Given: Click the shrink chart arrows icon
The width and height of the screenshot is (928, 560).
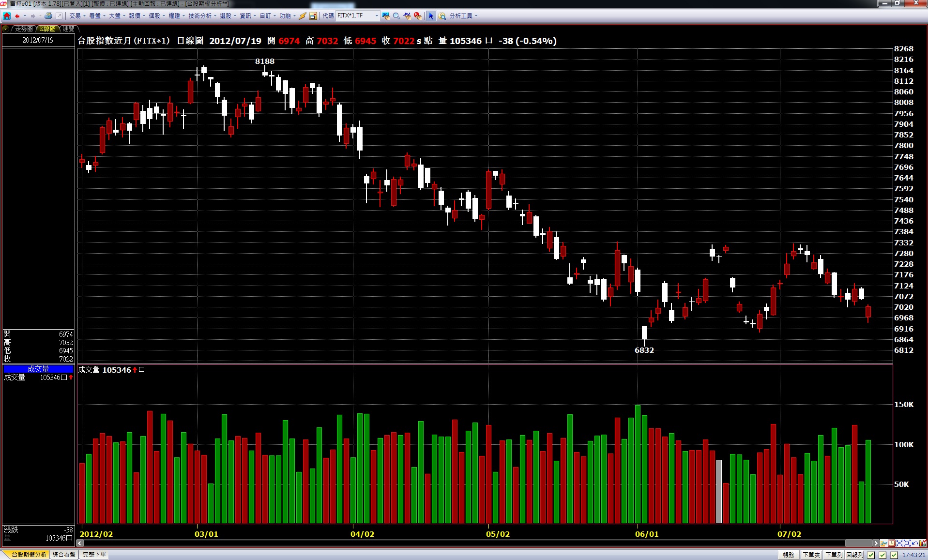Looking at the screenshot, I should (x=899, y=543).
